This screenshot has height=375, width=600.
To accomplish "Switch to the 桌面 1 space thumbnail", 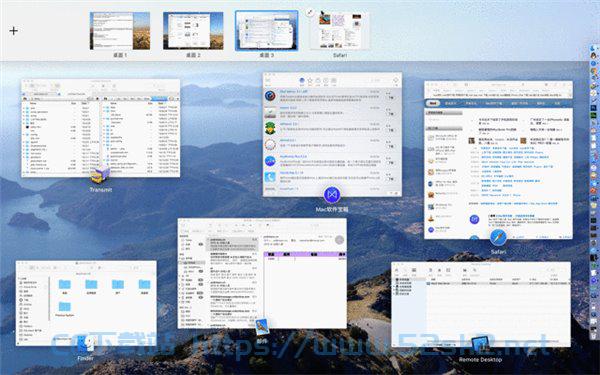I will 120,31.
